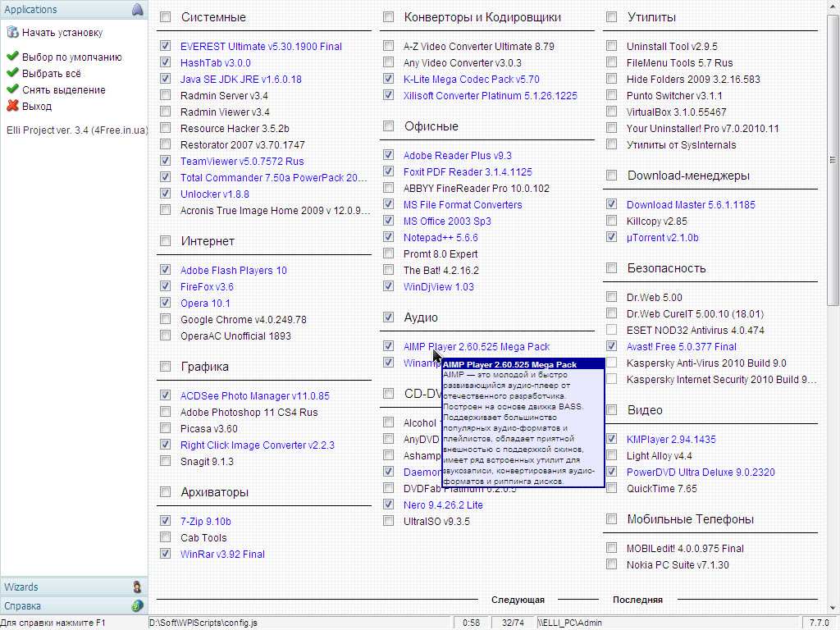Click PowerDVD Ultra Deluxe 9.0.2320 label
This screenshot has height=630, width=840.
point(701,472)
